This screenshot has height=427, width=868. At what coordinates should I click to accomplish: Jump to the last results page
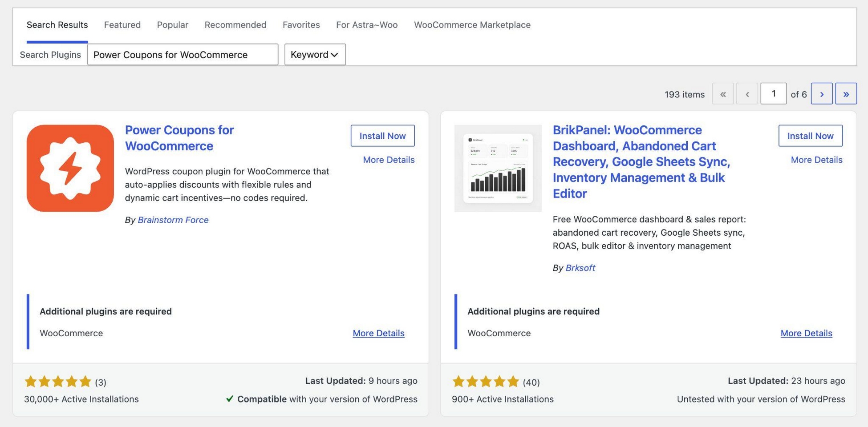click(x=846, y=94)
